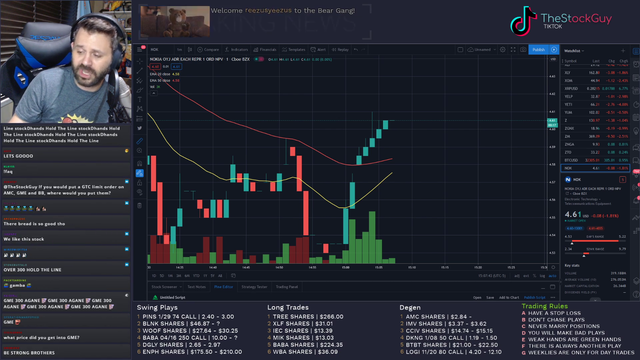Screen dimensions: 640x360
Task: Select the zoom in tool
Action: [x=140, y=151]
